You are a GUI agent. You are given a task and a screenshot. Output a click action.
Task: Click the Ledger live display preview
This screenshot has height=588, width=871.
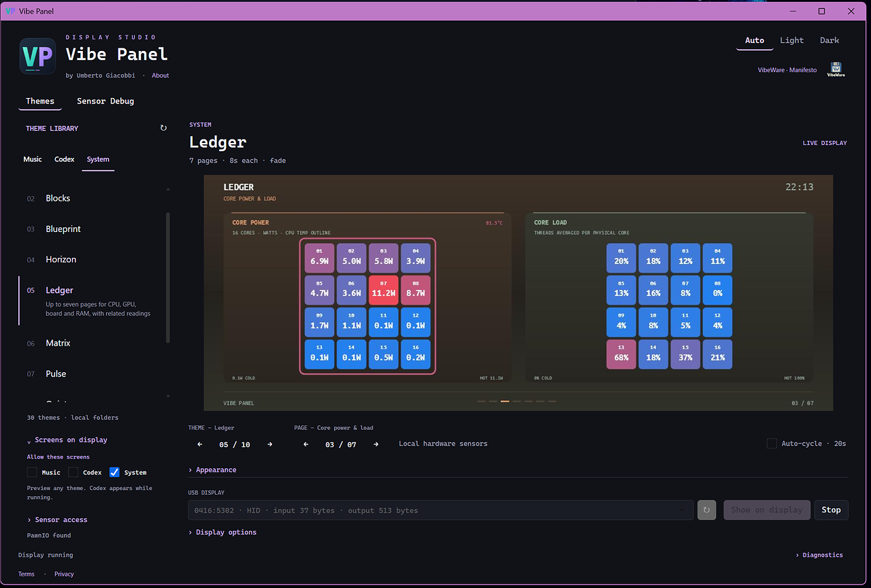[519, 293]
